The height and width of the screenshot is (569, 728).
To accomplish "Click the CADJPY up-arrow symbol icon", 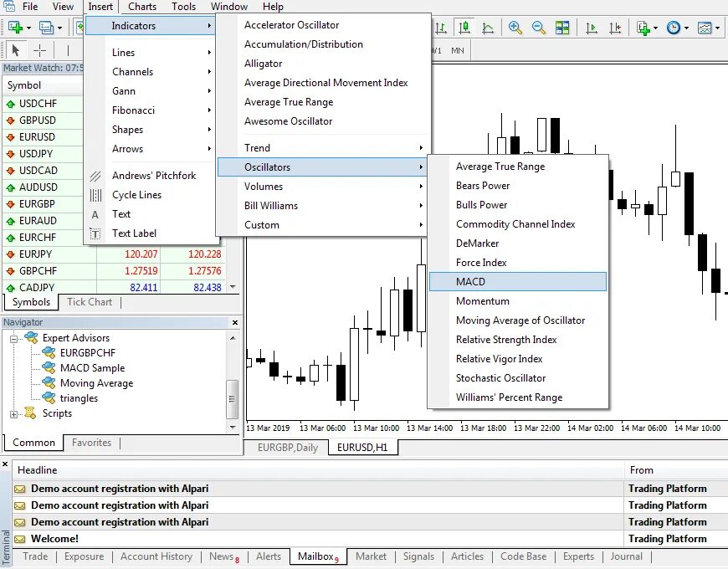I will [11, 288].
